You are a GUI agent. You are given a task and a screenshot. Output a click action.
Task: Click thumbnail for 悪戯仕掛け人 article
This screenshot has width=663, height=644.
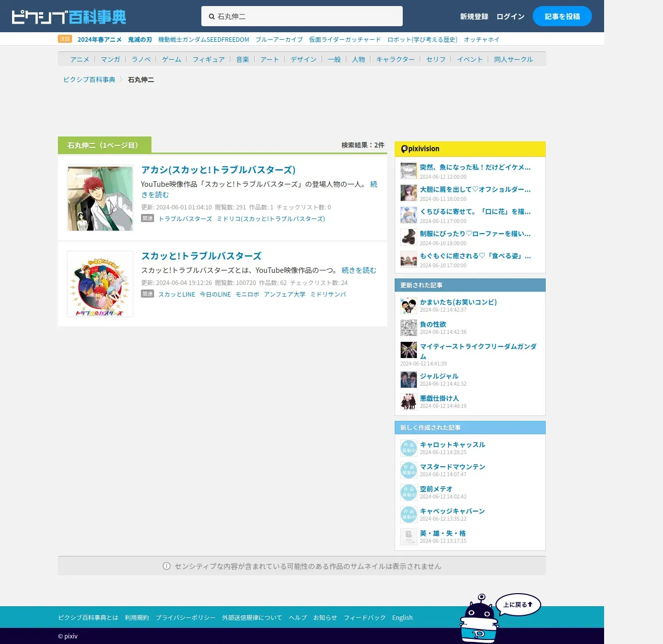tap(408, 402)
